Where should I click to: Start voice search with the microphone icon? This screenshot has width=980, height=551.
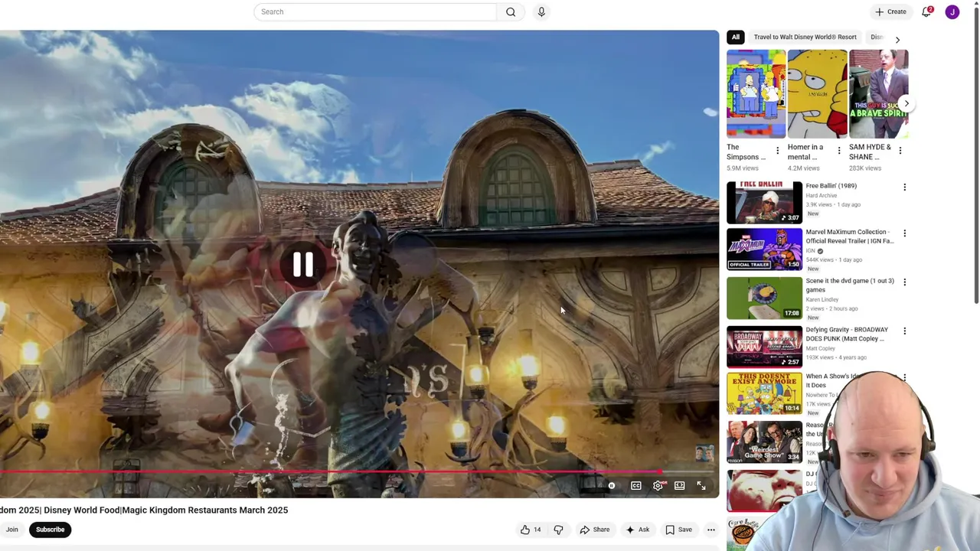tap(541, 11)
